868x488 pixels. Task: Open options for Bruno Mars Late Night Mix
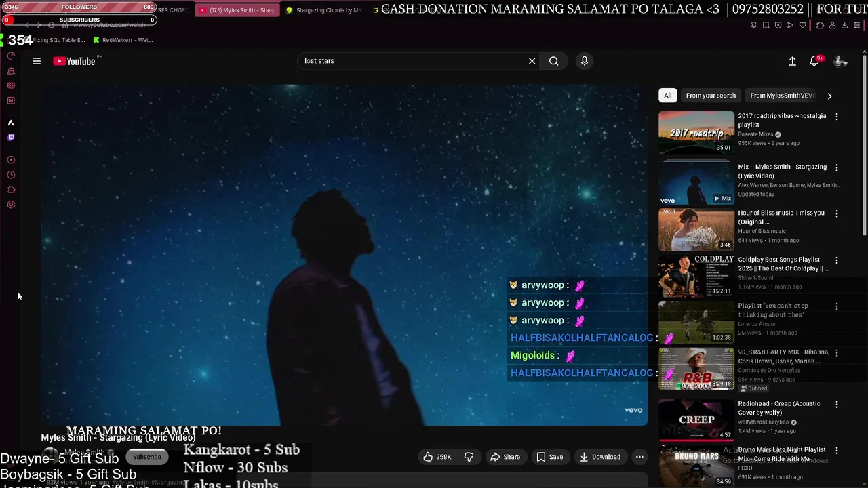pos(837,451)
